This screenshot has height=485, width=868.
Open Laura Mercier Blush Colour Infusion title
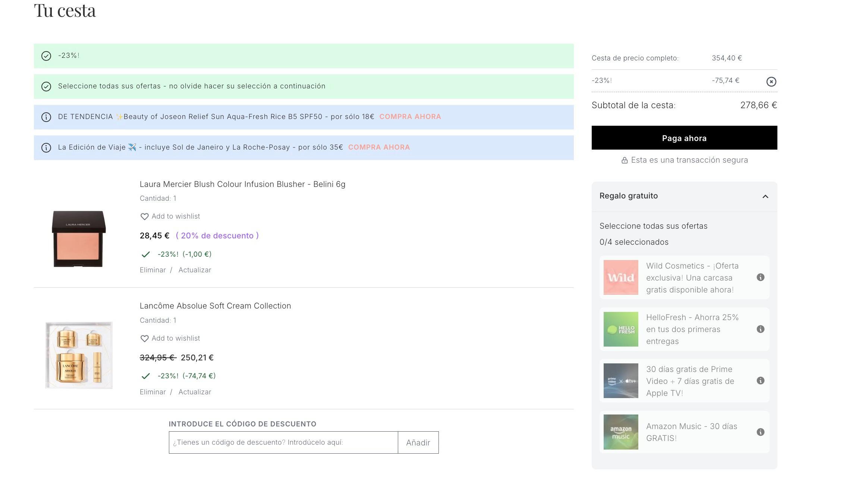(242, 184)
